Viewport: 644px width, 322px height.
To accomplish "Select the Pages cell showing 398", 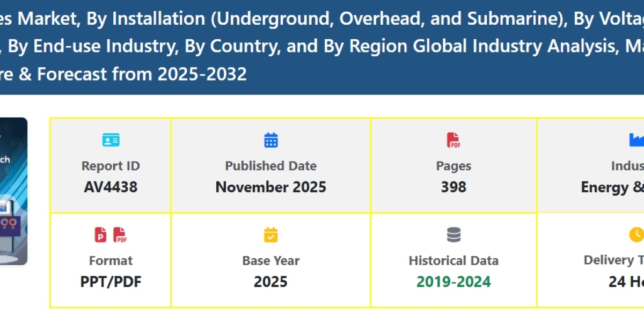I will coord(453,187).
